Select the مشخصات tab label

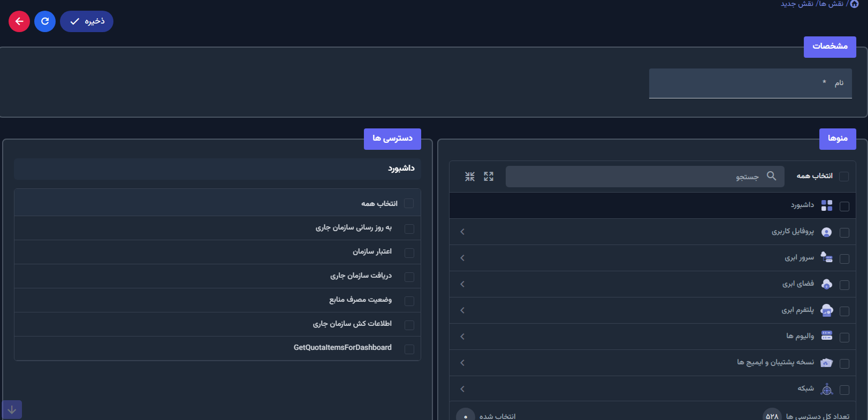(x=830, y=47)
